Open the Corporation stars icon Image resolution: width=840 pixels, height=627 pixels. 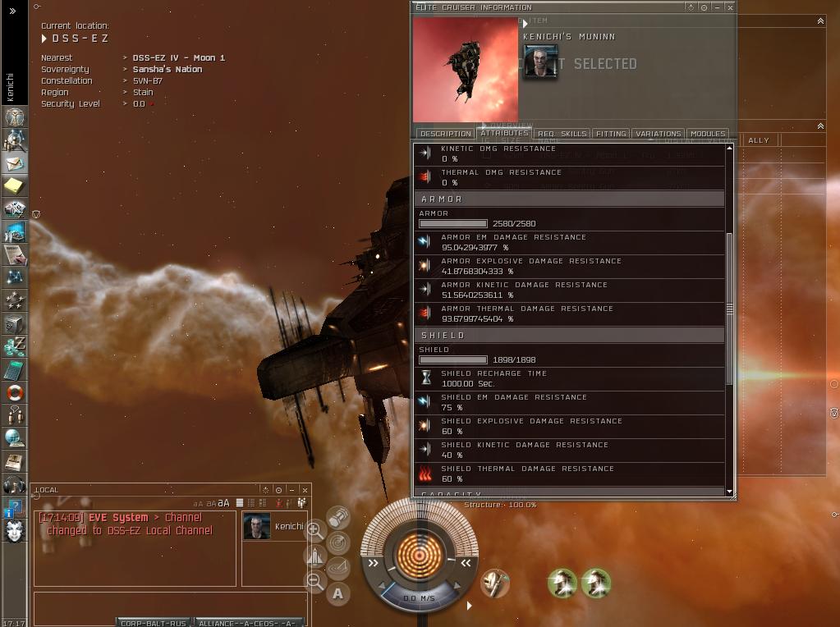(15, 301)
